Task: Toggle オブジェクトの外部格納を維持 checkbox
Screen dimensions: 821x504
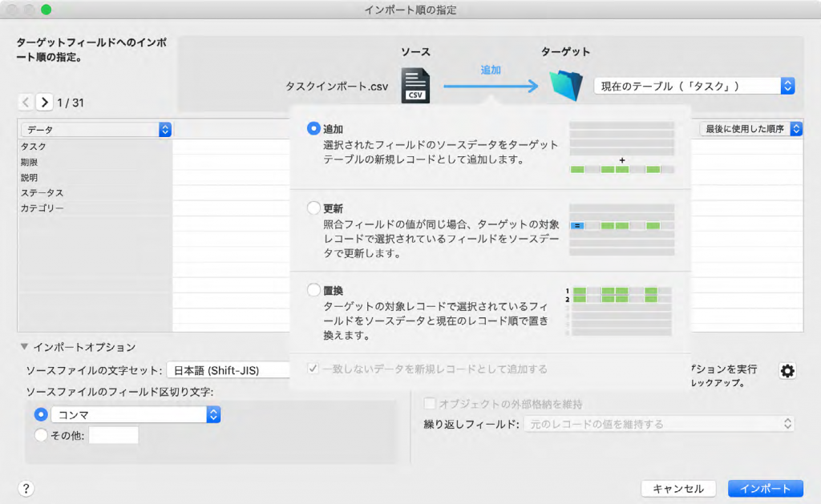Action: pyautogui.click(x=430, y=404)
